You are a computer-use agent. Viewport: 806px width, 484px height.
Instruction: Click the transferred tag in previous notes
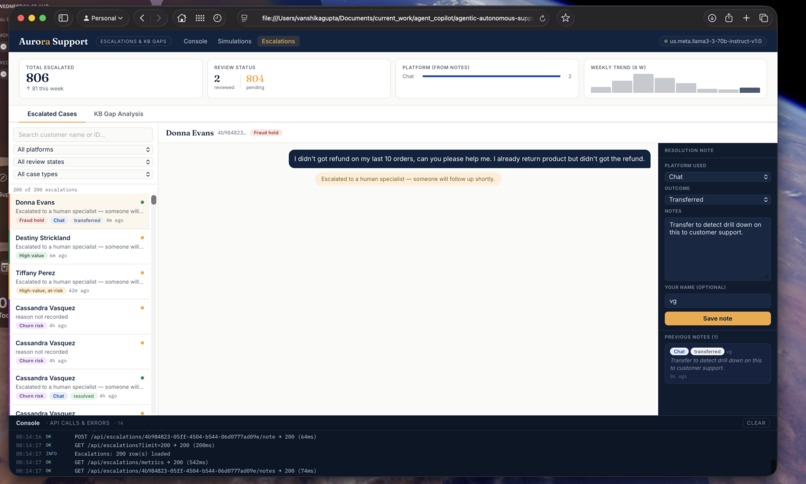[x=707, y=351]
